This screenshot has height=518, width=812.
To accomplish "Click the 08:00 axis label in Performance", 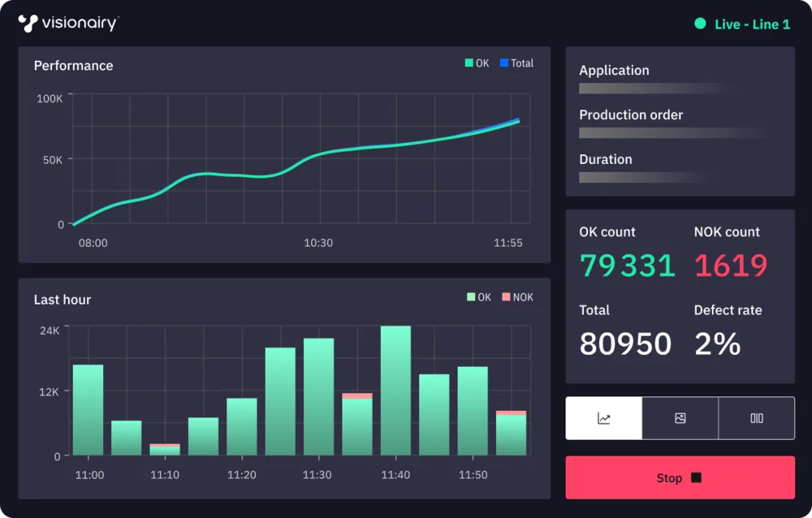I will pos(93,243).
